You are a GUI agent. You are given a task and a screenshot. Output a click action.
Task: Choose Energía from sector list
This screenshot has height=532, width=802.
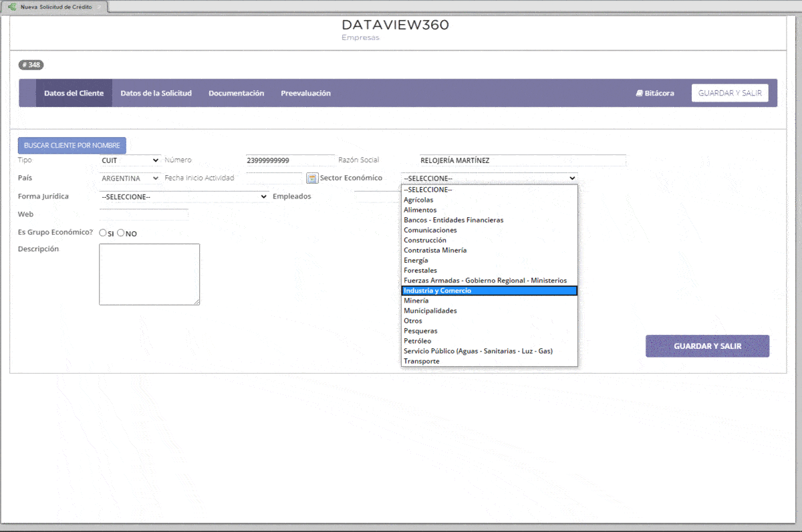coord(489,260)
